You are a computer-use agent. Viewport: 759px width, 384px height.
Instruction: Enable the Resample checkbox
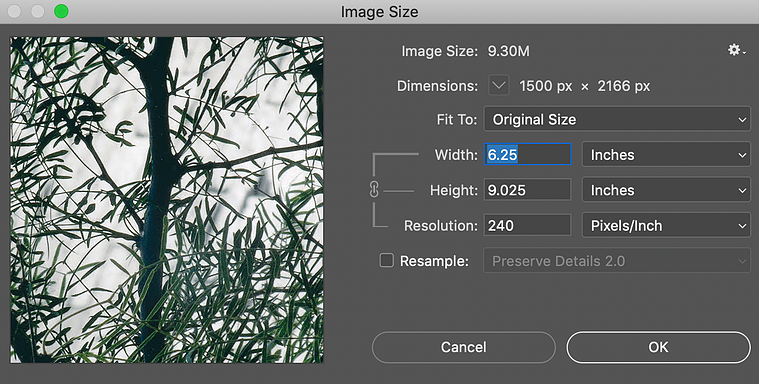386,261
